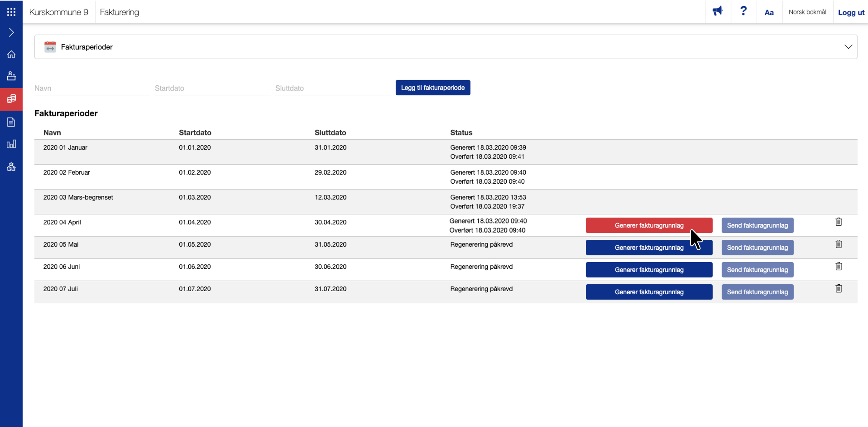Change text size with Aa icon

pyautogui.click(x=769, y=12)
